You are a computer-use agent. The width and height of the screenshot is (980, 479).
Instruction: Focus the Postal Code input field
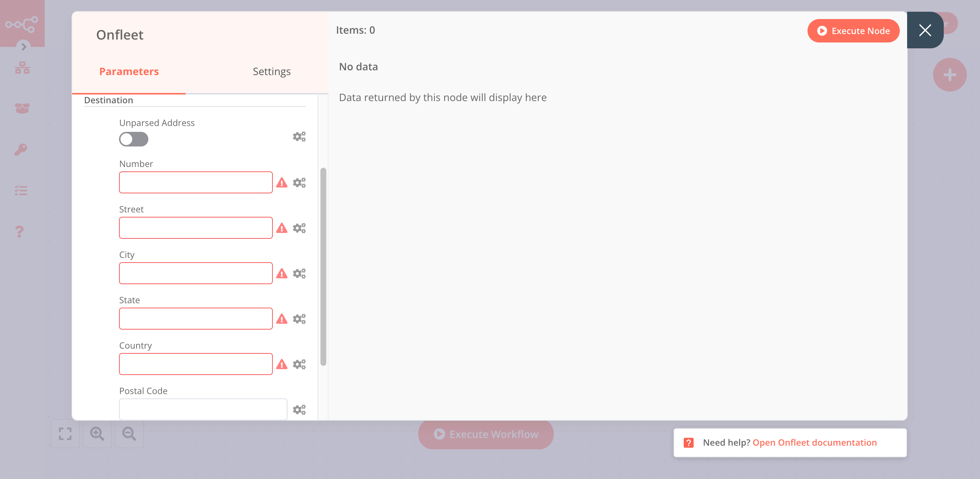[x=203, y=409]
